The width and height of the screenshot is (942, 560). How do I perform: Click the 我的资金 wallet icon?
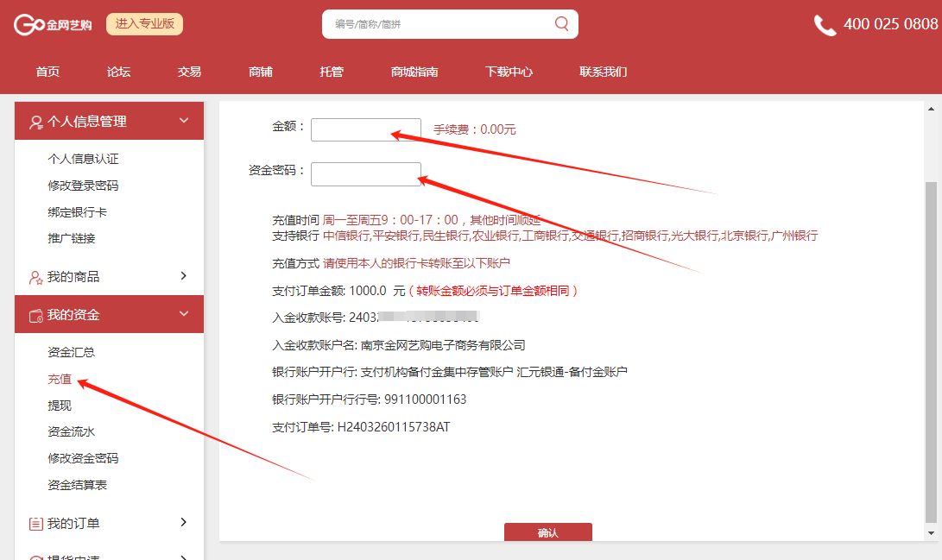35,316
